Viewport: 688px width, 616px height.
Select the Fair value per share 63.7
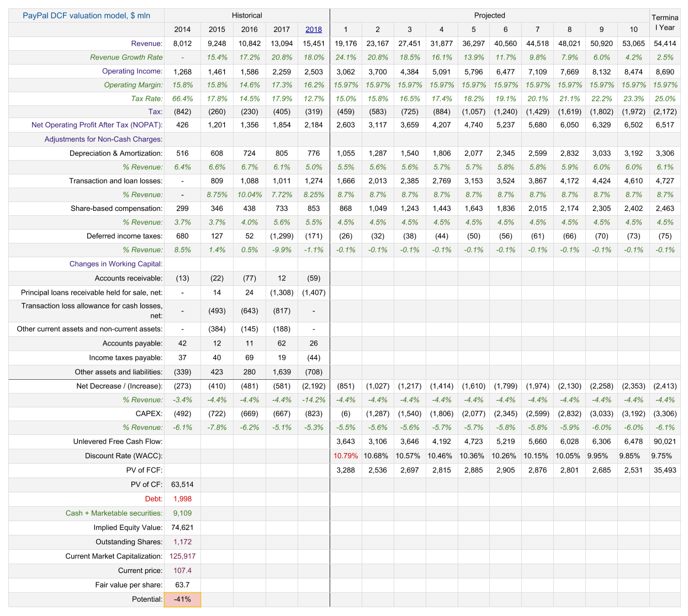coord(182,585)
